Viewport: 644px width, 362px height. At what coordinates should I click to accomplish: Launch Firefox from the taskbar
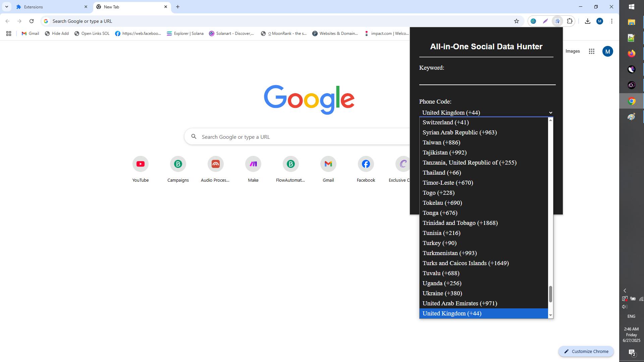point(632,53)
